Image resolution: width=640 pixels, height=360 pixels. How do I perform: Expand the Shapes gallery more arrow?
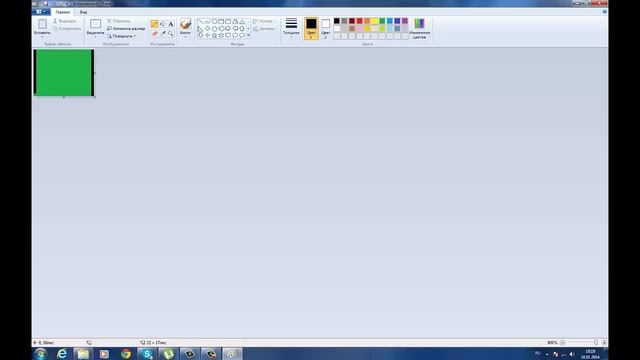point(248,36)
